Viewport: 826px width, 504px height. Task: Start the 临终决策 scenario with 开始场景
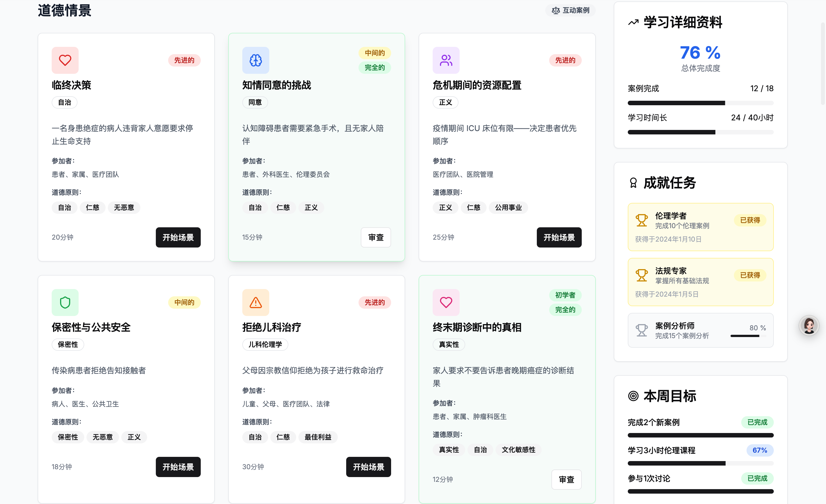point(178,237)
